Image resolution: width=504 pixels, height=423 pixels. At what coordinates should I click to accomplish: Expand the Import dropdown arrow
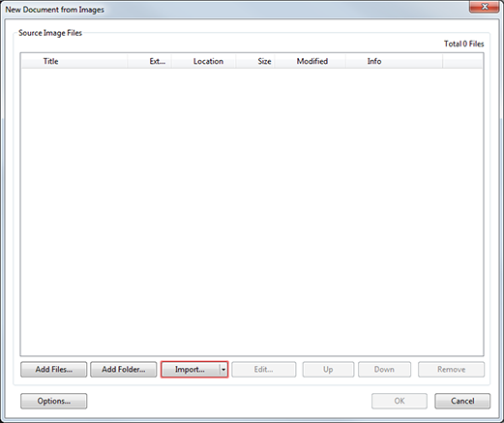pyautogui.click(x=223, y=369)
